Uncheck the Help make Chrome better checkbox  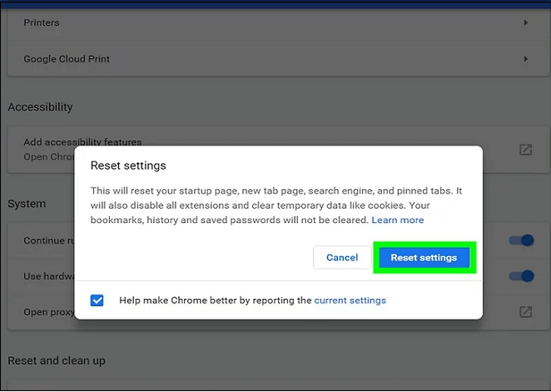(97, 300)
